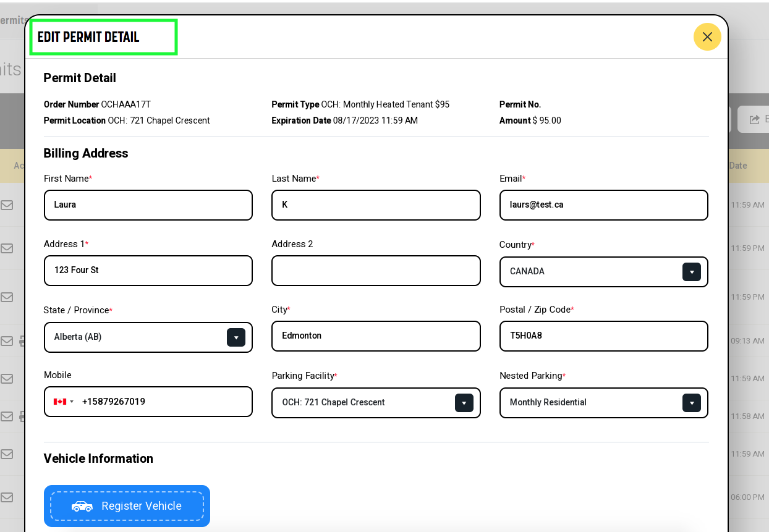Click permit location 'OCH: 721 Chapel Crescent' text

(x=159, y=120)
